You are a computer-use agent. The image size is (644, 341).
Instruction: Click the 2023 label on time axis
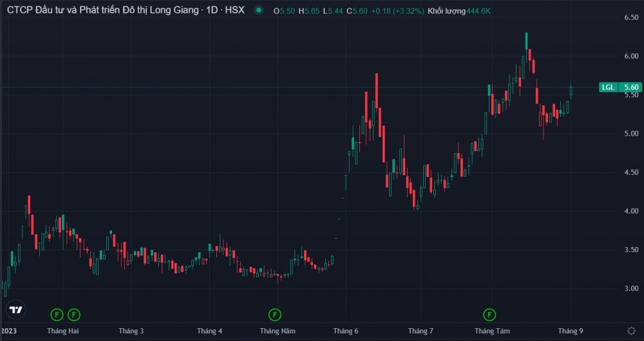point(9,331)
